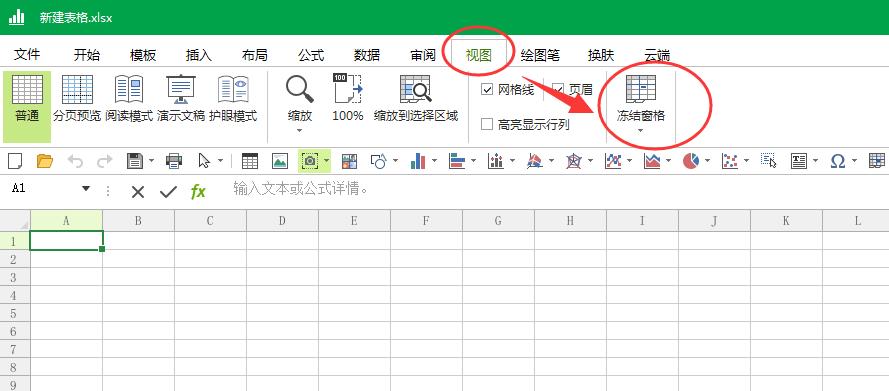Open the screenshot dropdown arrow
Image resolution: width=889 pixels, height=391 pixels.
(327, 162)
